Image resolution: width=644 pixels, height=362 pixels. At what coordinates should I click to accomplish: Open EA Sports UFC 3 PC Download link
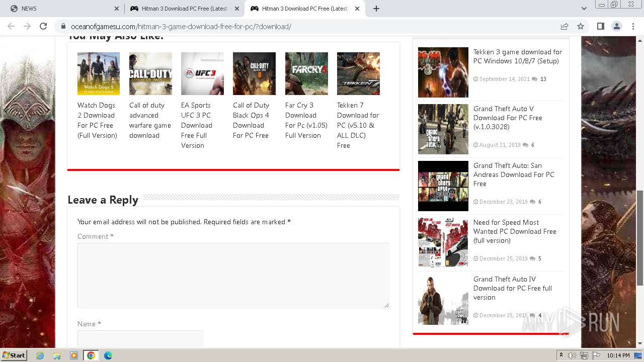click(197, 125)
